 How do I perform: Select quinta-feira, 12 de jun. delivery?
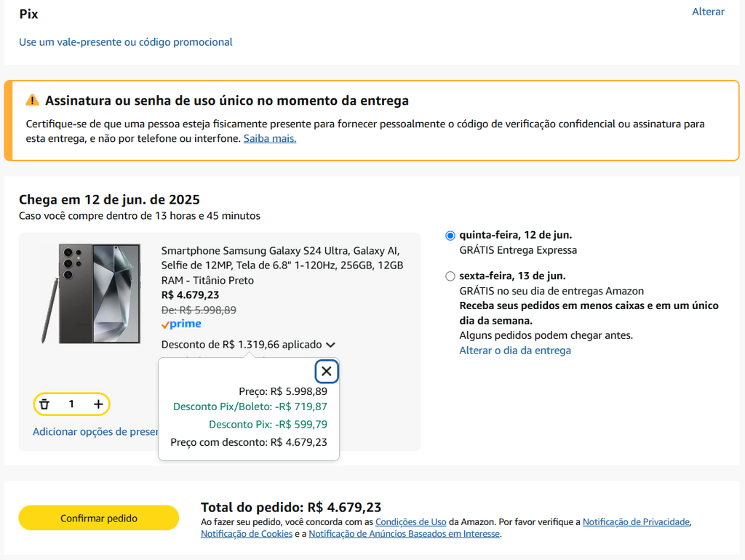(x=450, y=236)
